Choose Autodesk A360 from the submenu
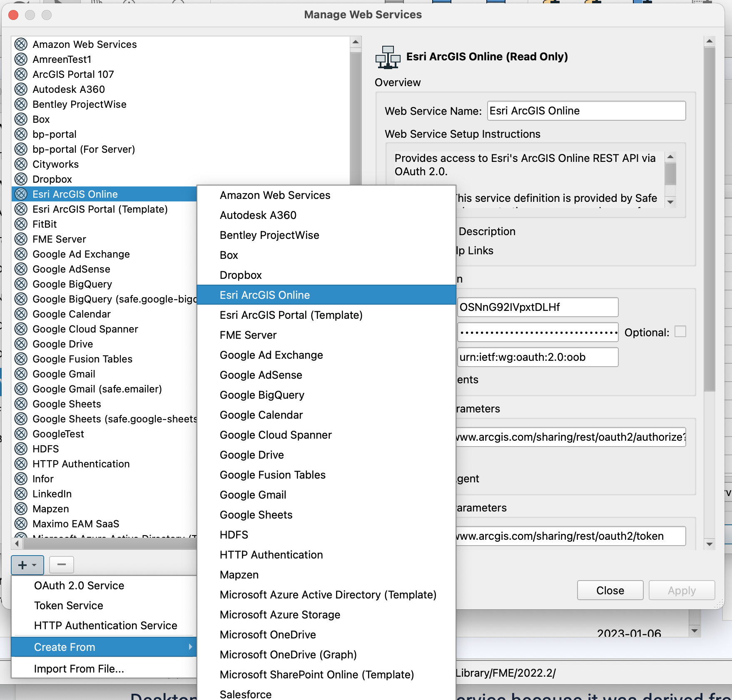 coord(326,215)
